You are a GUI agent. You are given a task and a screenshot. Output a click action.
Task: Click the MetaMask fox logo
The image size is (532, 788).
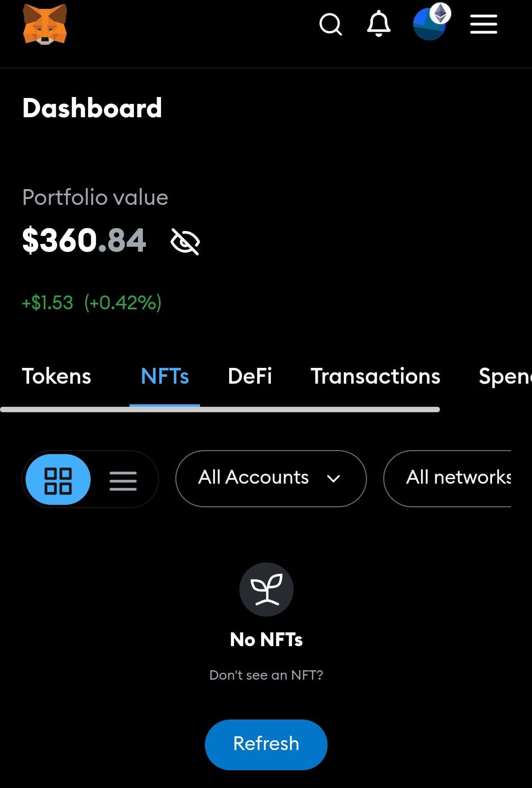point(45,24)
